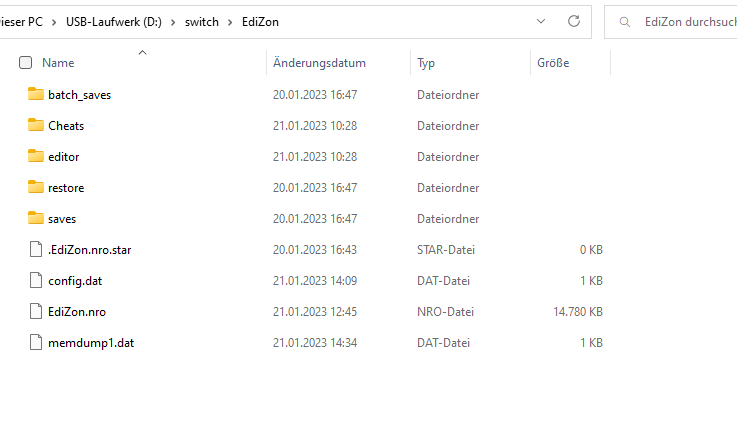Click EdiZon breadcrumb segment
Image resolution: width=737 pixels, height=442 pixels.
point(260,22)
